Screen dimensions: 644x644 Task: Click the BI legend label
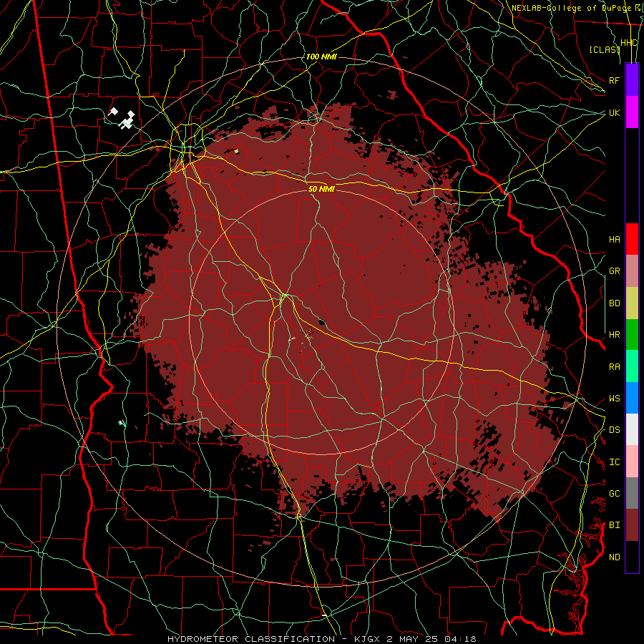point(614,525)
